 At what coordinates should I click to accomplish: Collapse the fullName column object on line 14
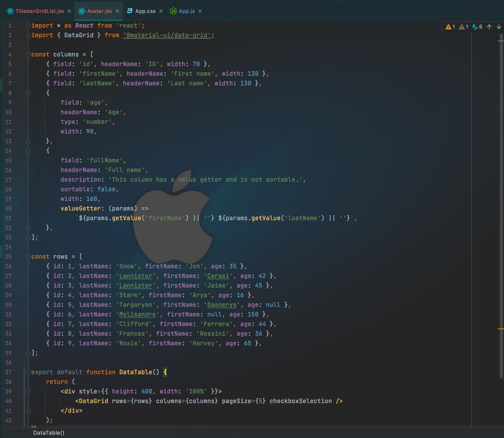[x=28, y=151]
